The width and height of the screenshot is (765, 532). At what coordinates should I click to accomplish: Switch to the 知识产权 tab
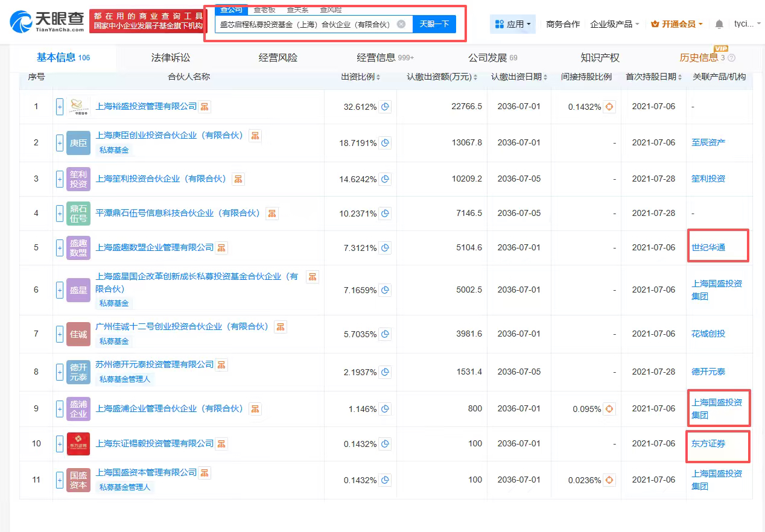(600, 58)
